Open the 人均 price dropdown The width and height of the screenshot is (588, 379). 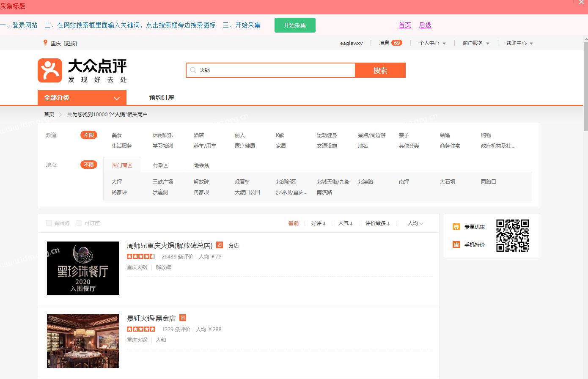point(415,223)
